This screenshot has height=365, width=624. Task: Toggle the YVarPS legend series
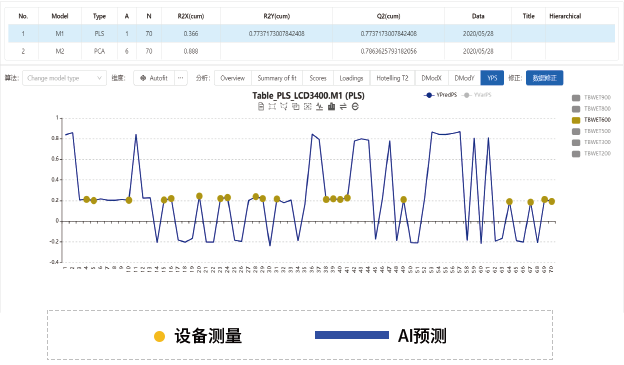pyautogui.click(x=477, y=95)
